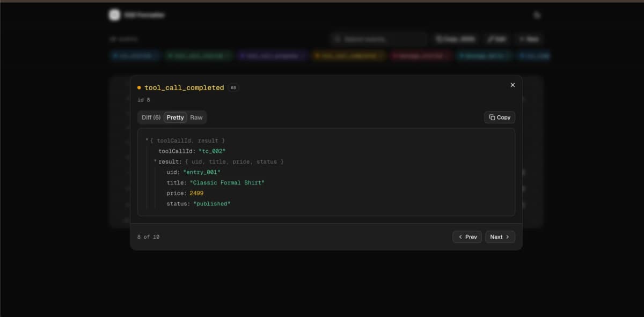The width and height of the screenshot is (644, 317).
Task: Close the tool_call_completed dialog
Action: pyautogui.click(x=513, y=85)
